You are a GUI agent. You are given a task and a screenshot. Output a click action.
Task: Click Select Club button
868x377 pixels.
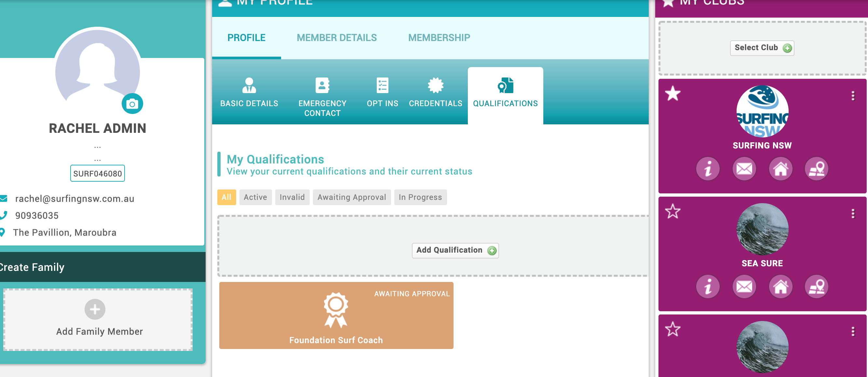point(762,48)
